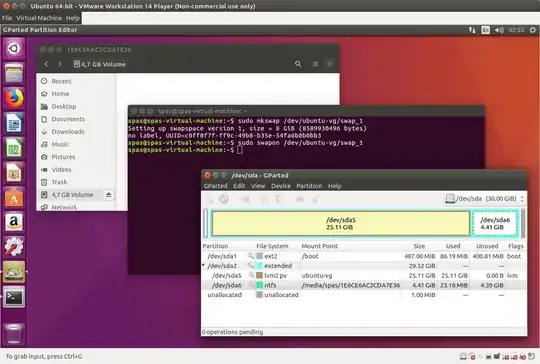
Task: Open Trash in Files sidebar
Action: (76, 182)
